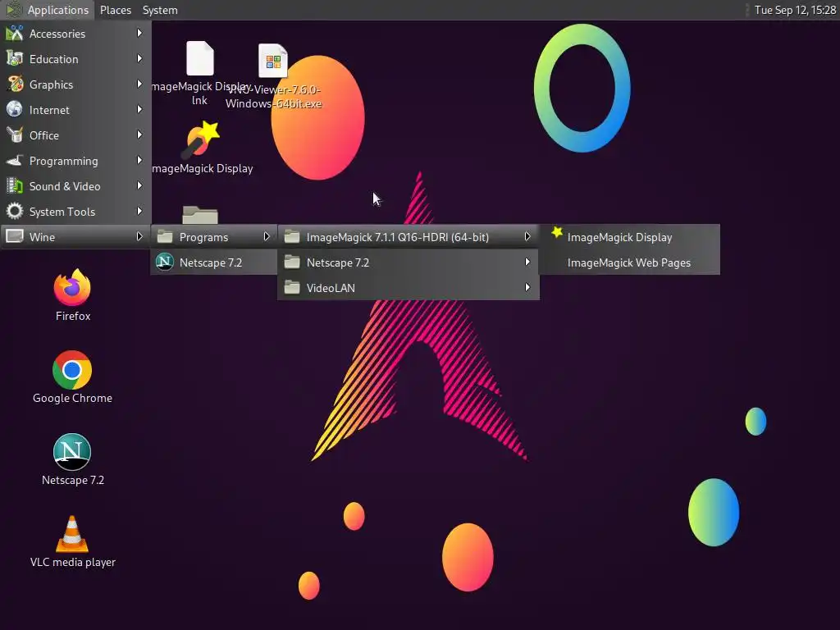Click the Applications menu logo icon
This screenshot has width=840, height=630.
(14, 10)
